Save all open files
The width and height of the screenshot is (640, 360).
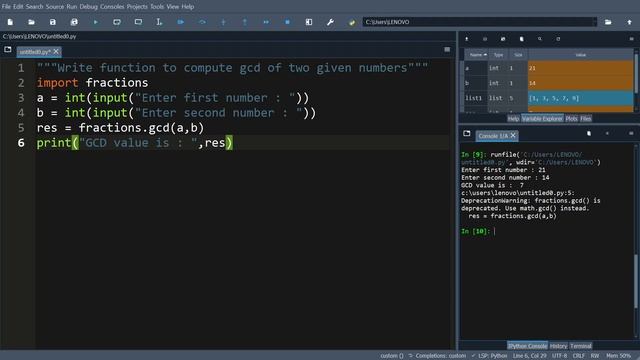(74, 22)
